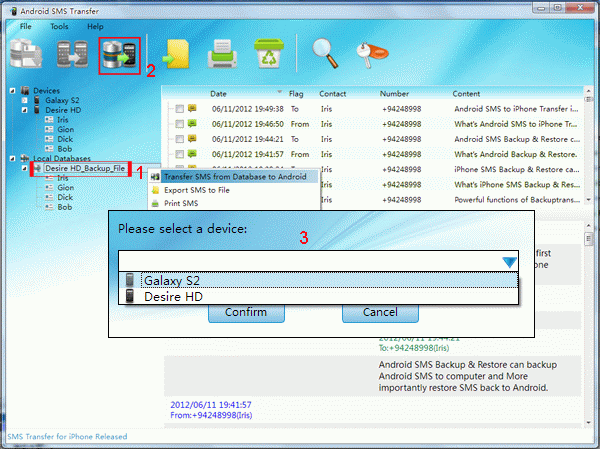Collapse the Devices tree node
The width and height of the screenshot is (600, 449).
[13, 91]
